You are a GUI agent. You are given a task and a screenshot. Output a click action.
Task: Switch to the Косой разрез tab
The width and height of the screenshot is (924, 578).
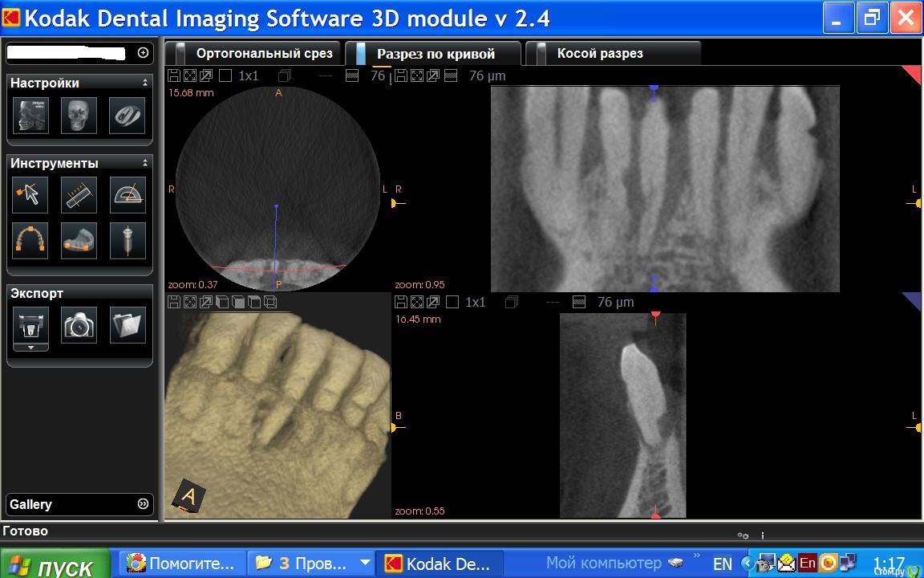coord(599,54)
